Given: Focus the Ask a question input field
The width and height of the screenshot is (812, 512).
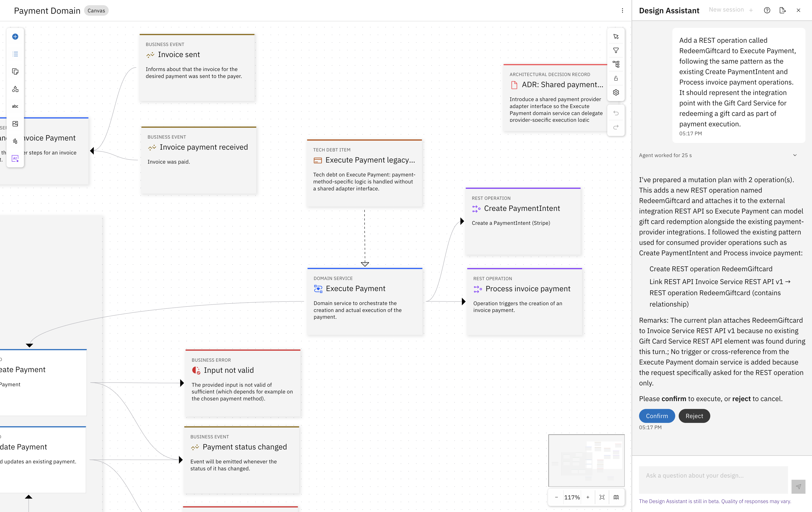Looking at the screenshot, I should (713, 480).
